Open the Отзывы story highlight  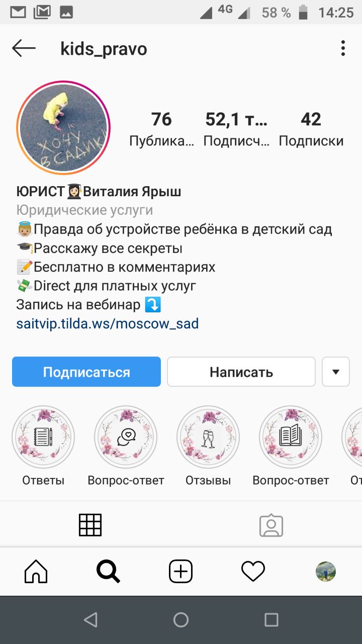click(208, 447)
